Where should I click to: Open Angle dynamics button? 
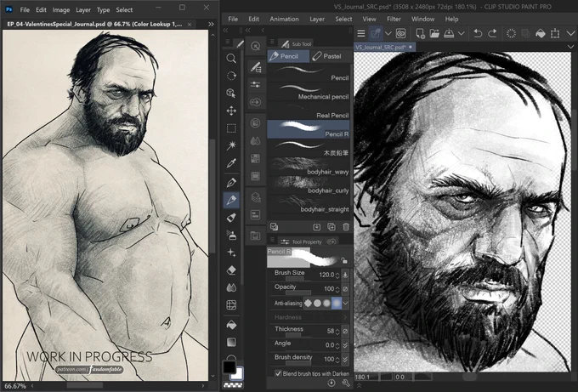point(345,345)
